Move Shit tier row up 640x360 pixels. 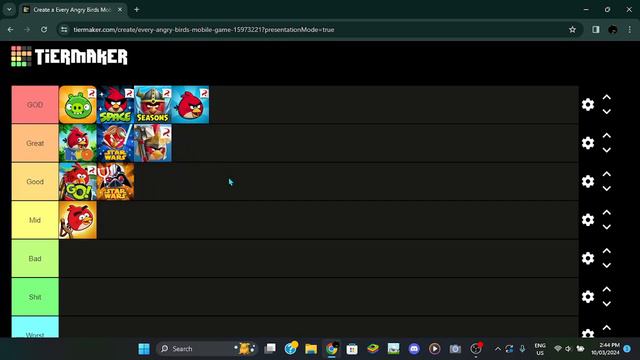tap(607, 289)
